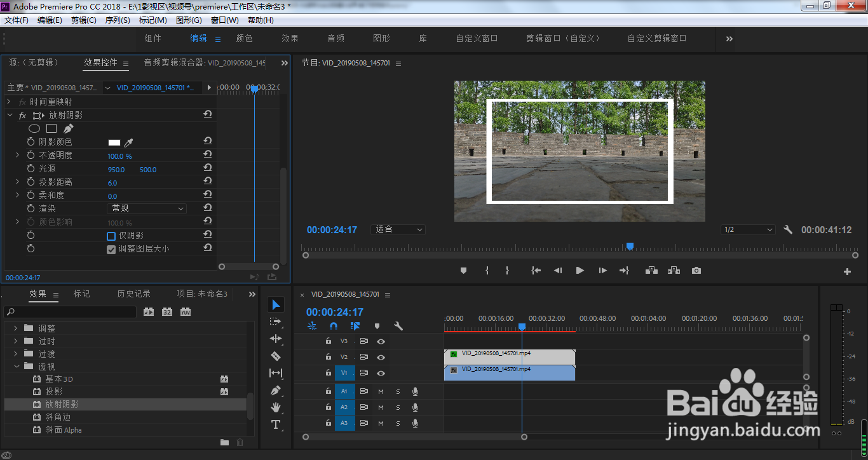
Task: Switch to the 颜色 workspace
Action: click(244, 38)
